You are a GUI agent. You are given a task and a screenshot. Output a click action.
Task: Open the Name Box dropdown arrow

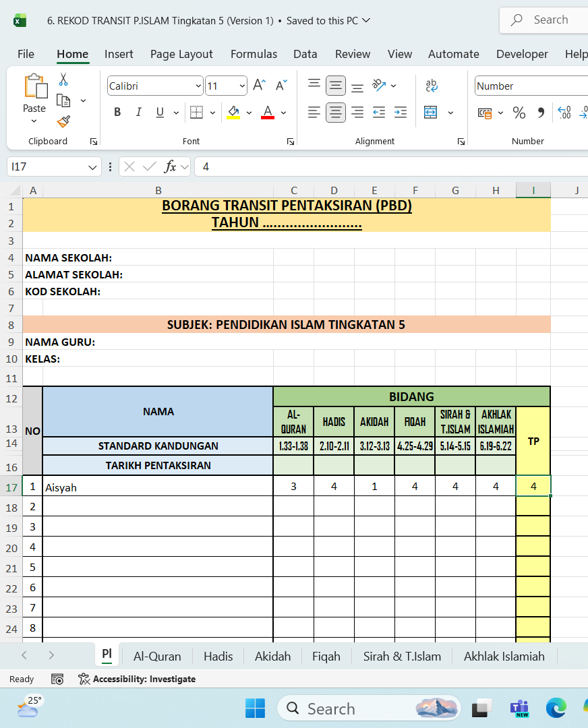pyautogui.click(x=92, y=166)
